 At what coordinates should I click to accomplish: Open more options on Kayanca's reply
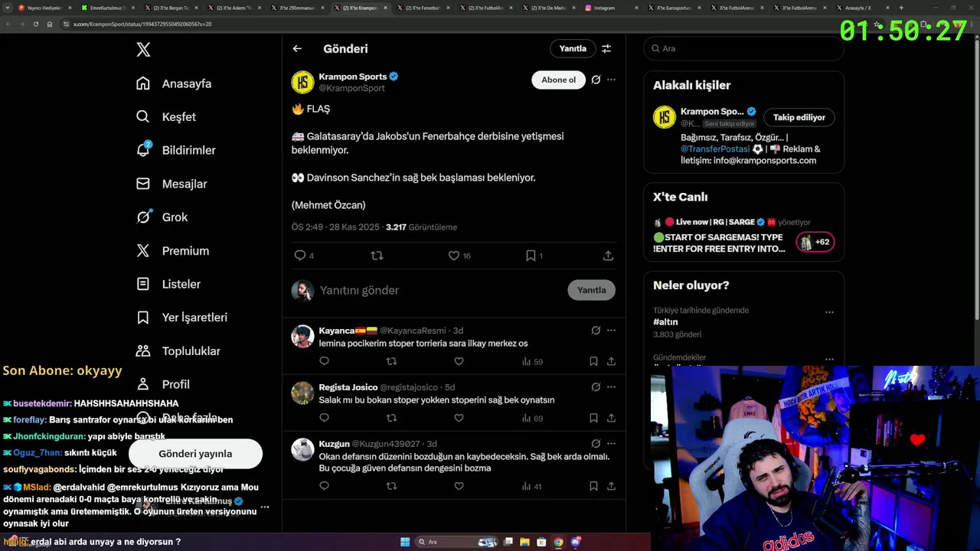(611, 331)
